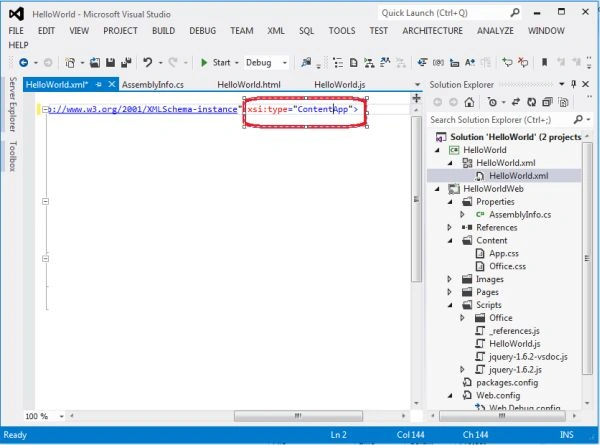Click Solution Explorer pending changes filter icon

pos(493,102)
